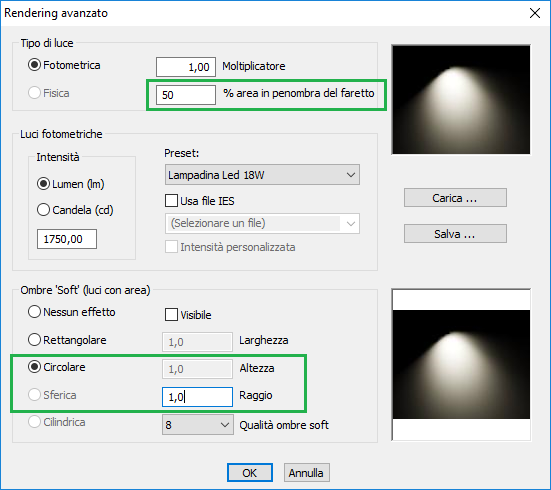Open the Qualità ombre soft dropdown
The height and width of the screenshot is (490, 551).
(x=197, y=425)
